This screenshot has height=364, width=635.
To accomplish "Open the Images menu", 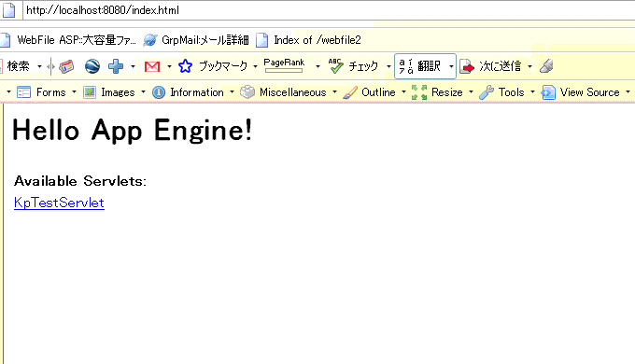I will (x=118, y=92).
